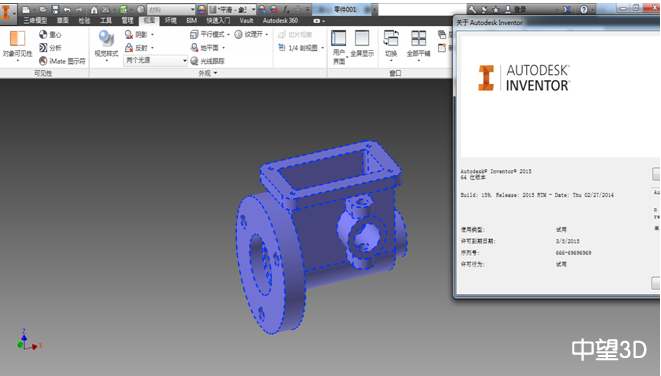Click the 3/5/2015 expiry date value
This screenshot has width=661, height=376.
(567, 241)
